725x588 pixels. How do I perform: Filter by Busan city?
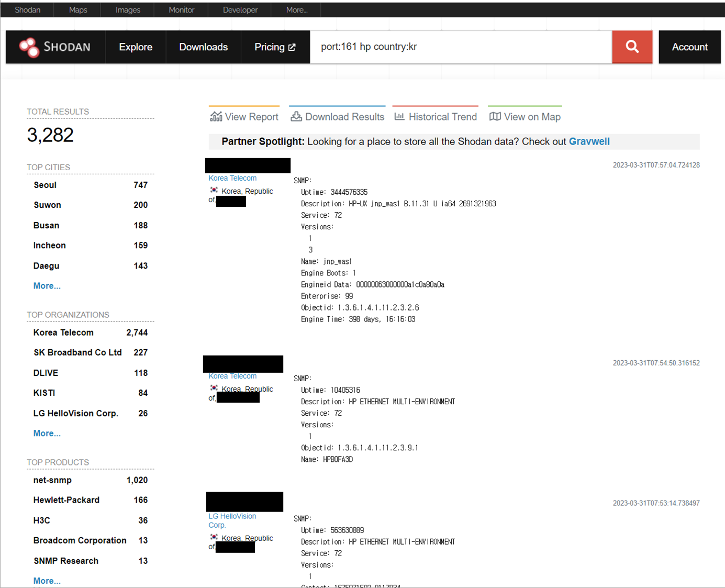pos(91,225)
